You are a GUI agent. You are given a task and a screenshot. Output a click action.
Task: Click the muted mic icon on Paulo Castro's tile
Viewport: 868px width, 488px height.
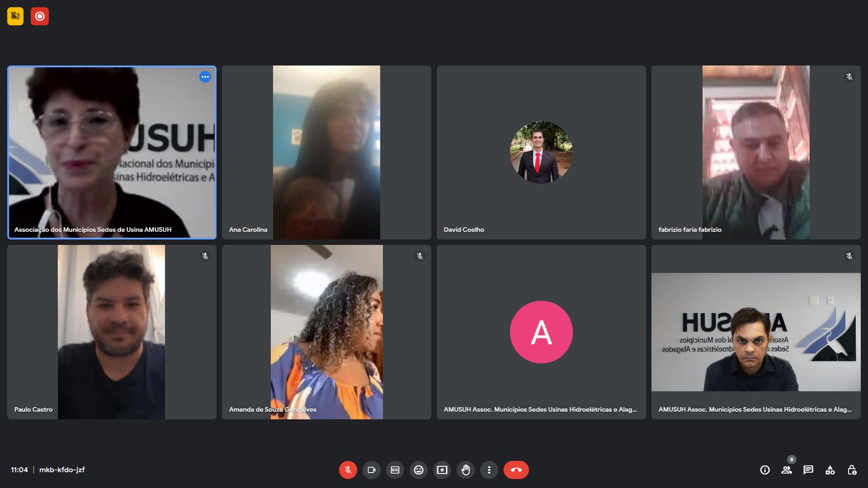coord(205,256)
